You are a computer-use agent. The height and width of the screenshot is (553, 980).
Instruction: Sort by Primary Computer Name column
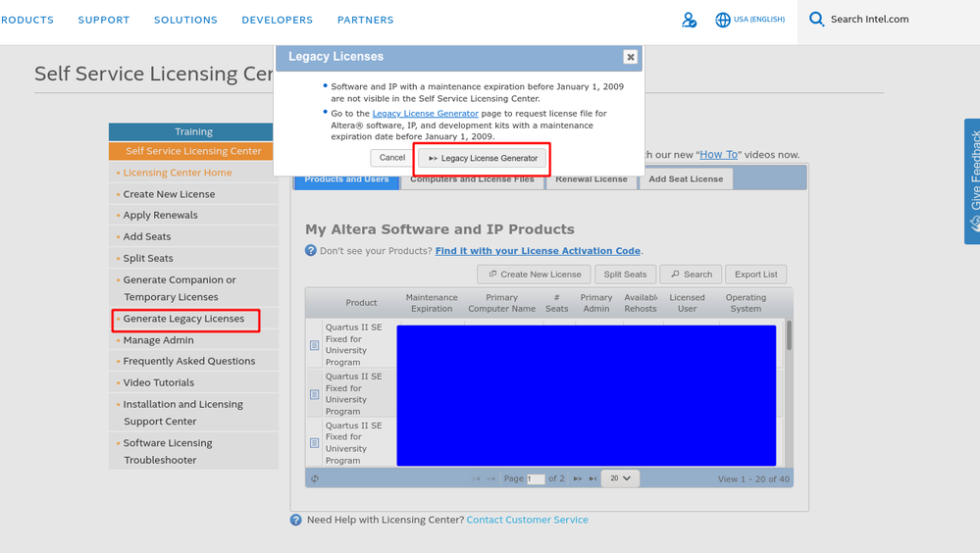502,303
